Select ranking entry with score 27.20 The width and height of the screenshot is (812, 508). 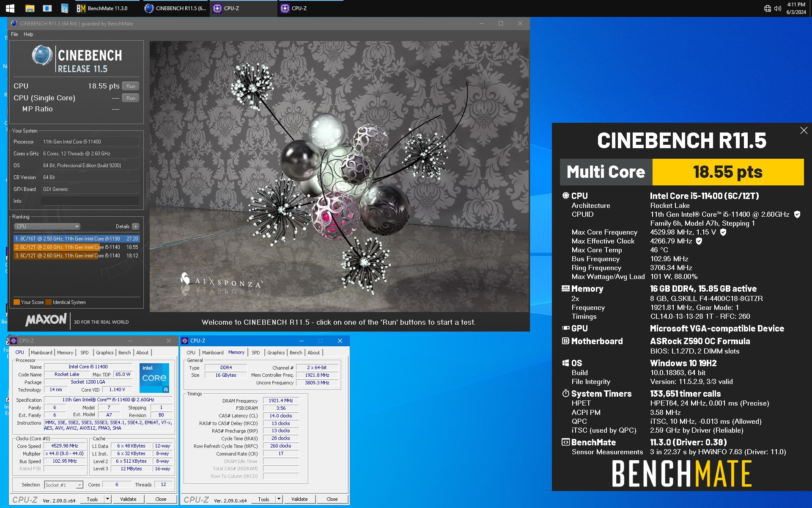click(77, 239)
